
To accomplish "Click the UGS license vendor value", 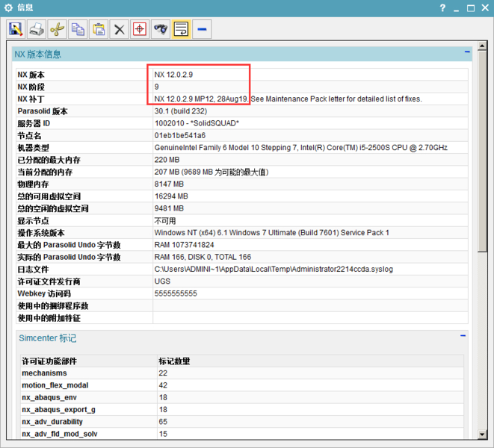I will [x=162, y=281].
